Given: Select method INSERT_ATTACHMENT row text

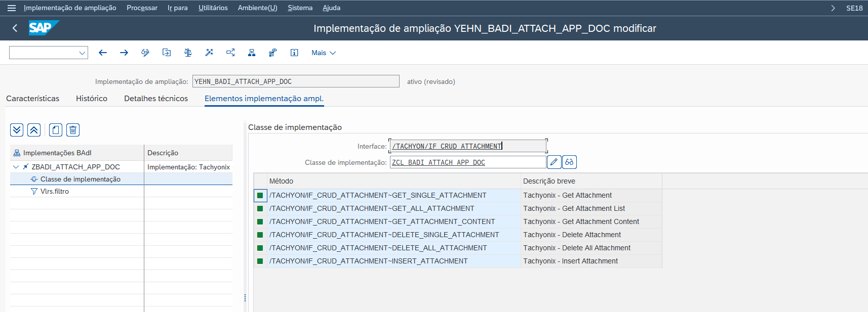Looking at the screenshot, I should pyautogui.click(x=369, y=261).
